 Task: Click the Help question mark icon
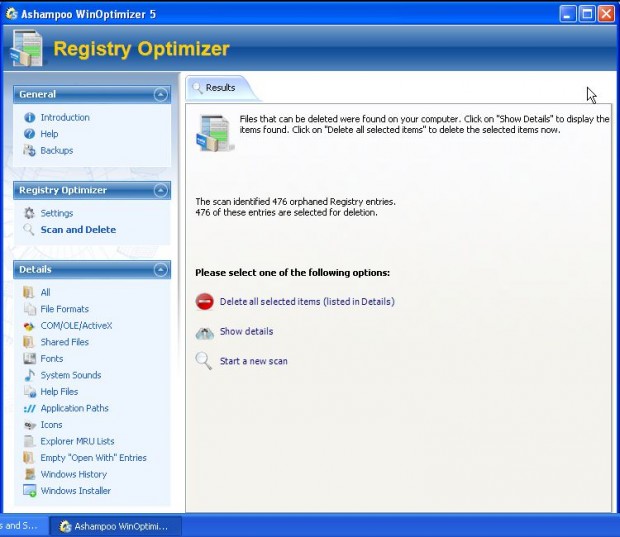pyautogui.click(x=30, y=134)
